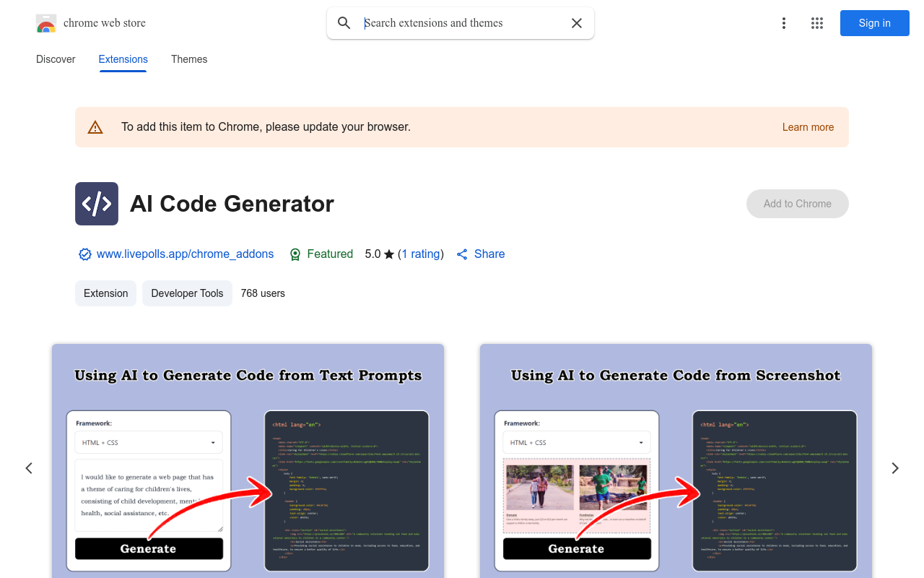Show the next screenshot with right arrow
This screenshot has width=924, height=578.
point(895,468)
